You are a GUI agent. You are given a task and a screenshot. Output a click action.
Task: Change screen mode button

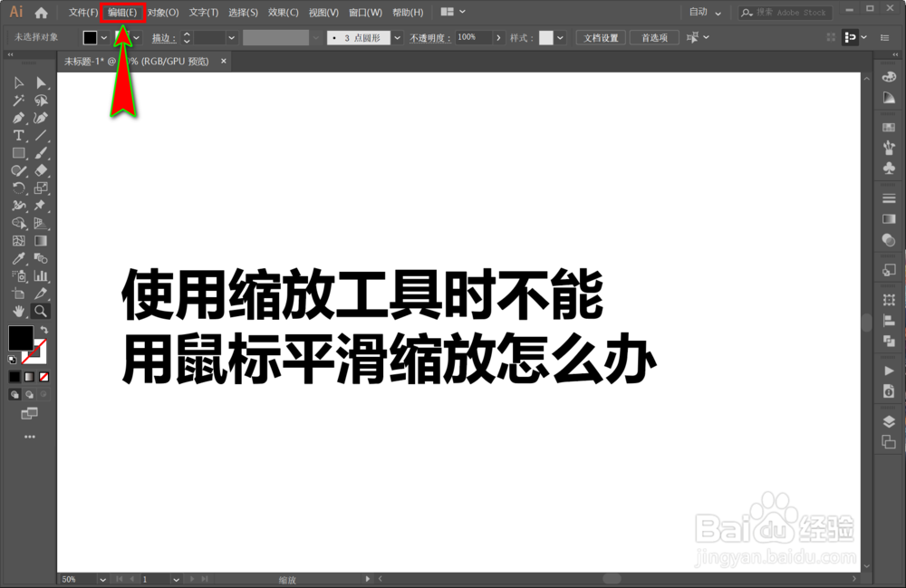pos(30,413)
